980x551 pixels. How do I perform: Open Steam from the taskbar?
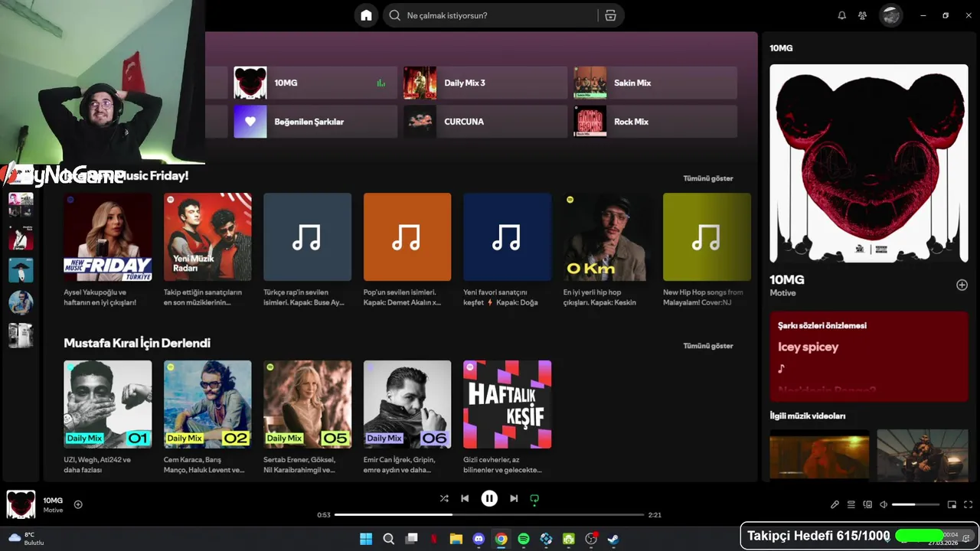coord(613,539)
